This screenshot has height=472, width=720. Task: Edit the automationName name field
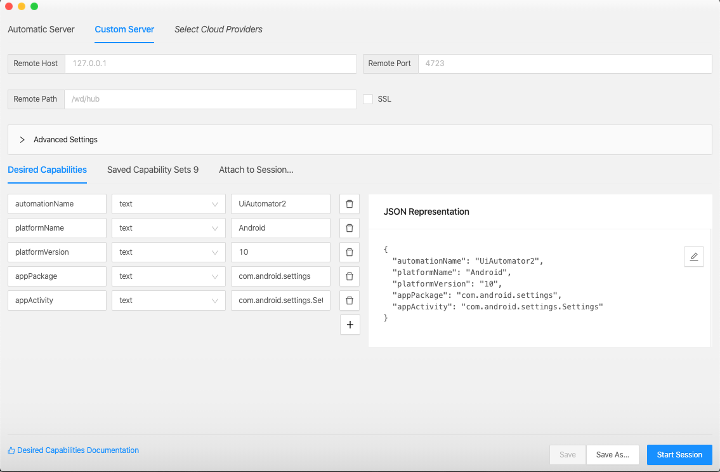pyautogui.click(x=57, y=204)
